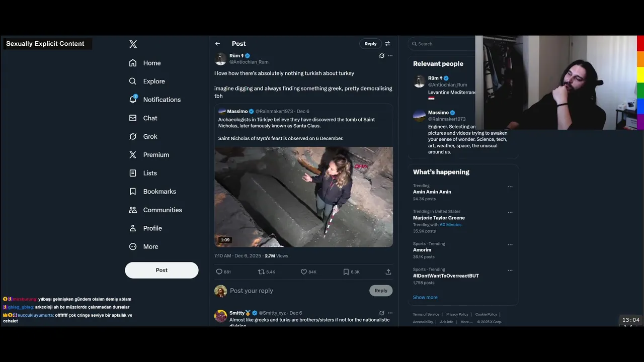Open Privacy Policy link
This screenshot has height=362, width=644.
click(457, 314)
